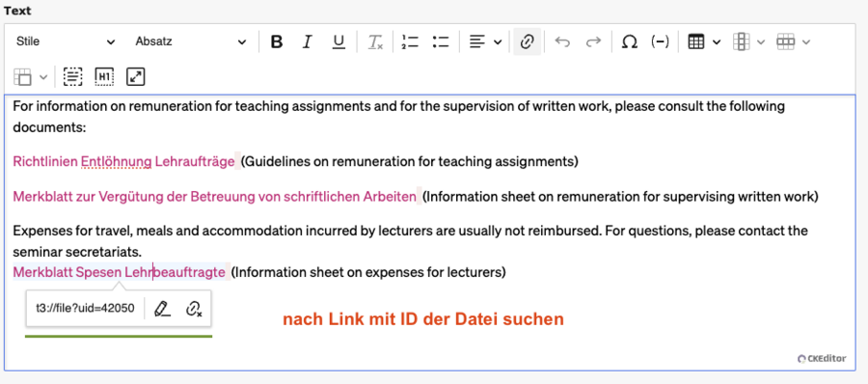Click paragraph starting "Expenses for travel, meals"

(x=410, y=241)
